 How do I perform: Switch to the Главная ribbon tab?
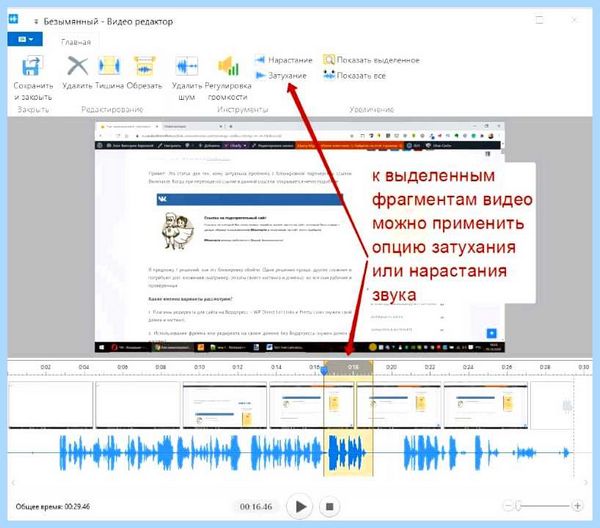[x=76, y=42]
